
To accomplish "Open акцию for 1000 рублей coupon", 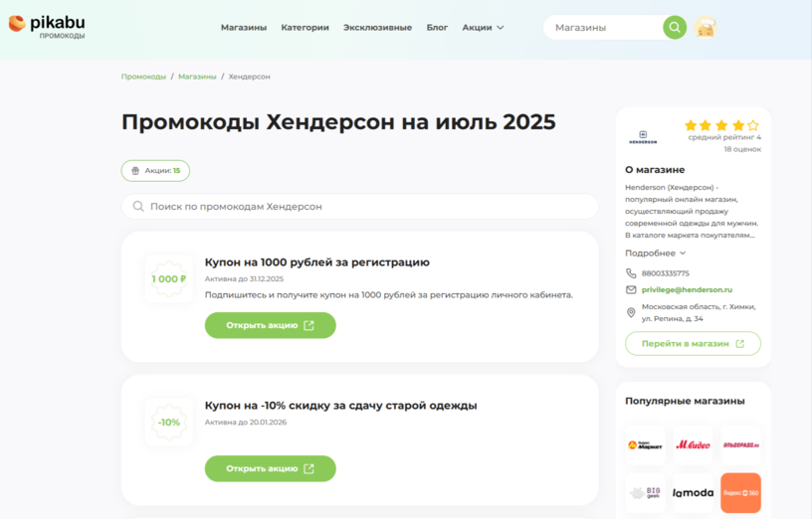I will [x=271, y=325].
